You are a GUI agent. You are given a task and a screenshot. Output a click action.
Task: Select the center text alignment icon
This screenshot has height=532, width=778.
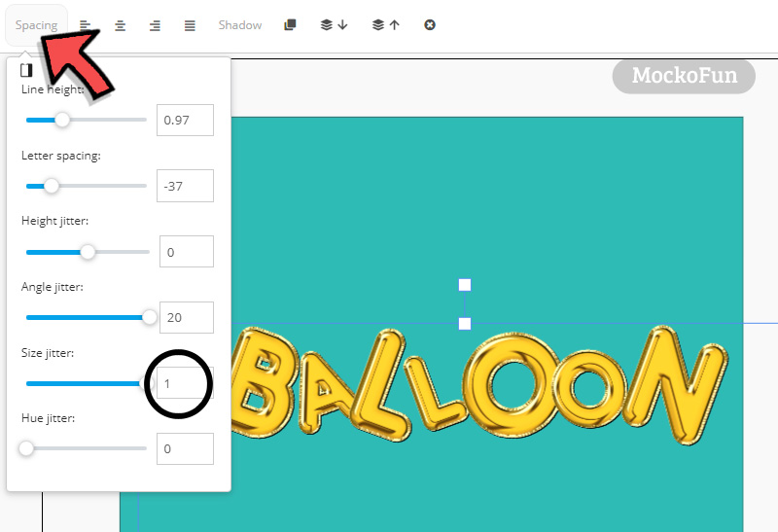point(120,25)
